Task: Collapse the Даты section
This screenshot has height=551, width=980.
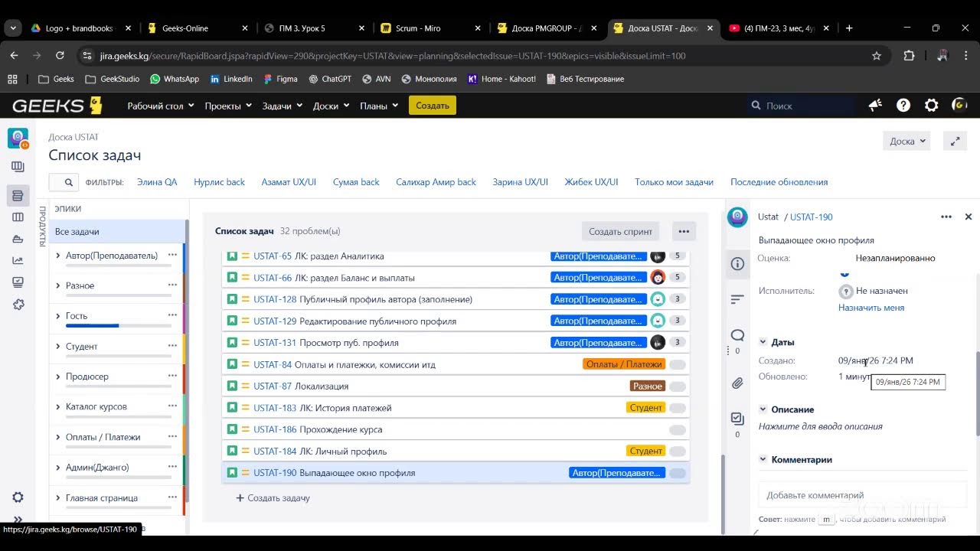Action: pos(763,342)
